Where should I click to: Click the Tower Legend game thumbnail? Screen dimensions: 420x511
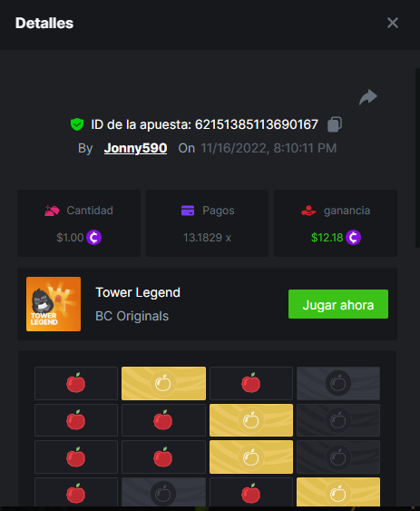pos(54,304)
